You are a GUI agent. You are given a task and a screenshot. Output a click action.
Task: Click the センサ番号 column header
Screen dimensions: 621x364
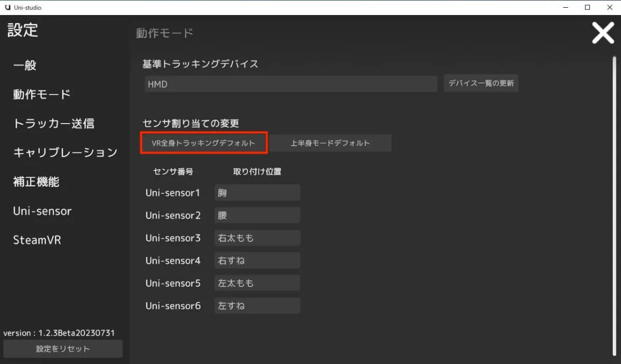pyautogui.click(x=173, y=172)
